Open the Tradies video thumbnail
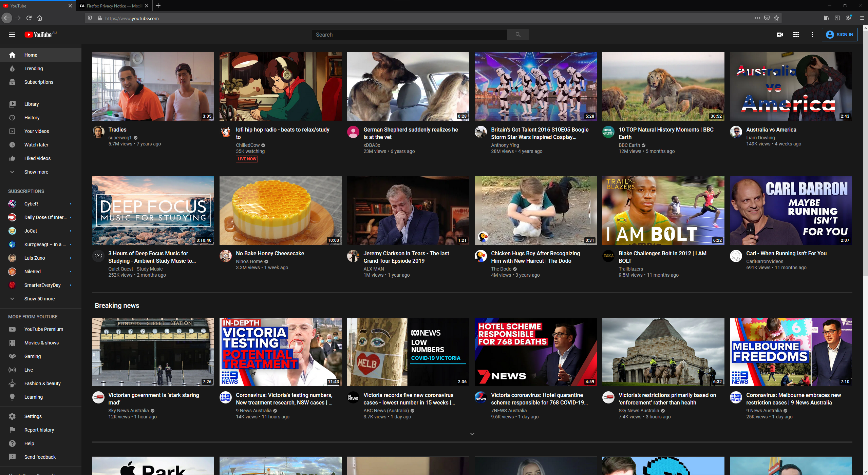Image resolution: width=868 pixels, height=475 pixels. coord(153,86)
